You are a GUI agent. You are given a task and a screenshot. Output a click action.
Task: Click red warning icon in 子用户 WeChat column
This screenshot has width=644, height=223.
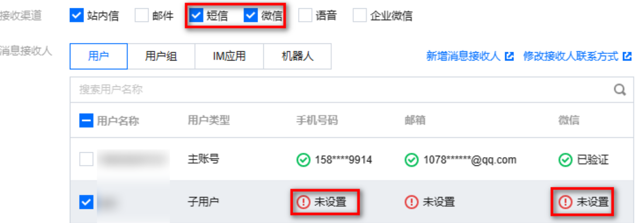tap(565, 202)
